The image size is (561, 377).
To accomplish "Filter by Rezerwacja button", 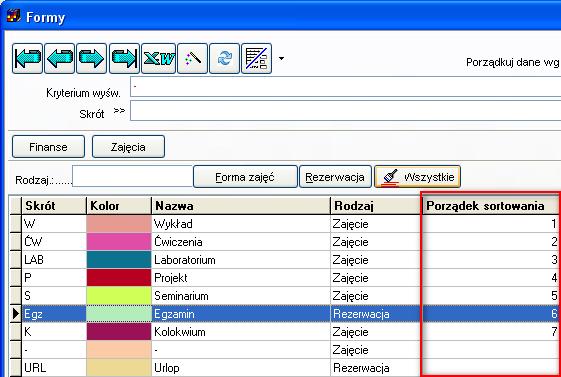I will (x=335, y=177).
